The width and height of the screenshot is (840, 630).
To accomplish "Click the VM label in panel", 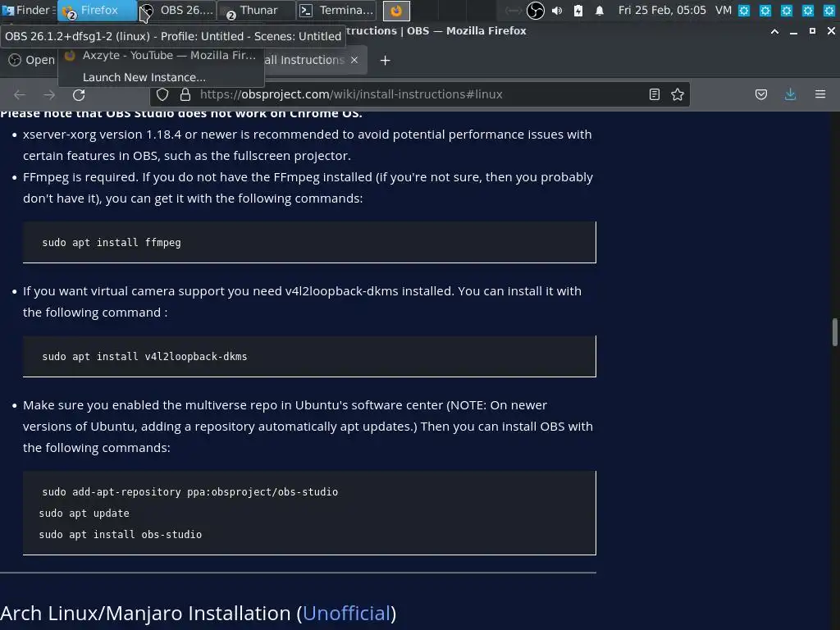I will [x=724, y=10].
